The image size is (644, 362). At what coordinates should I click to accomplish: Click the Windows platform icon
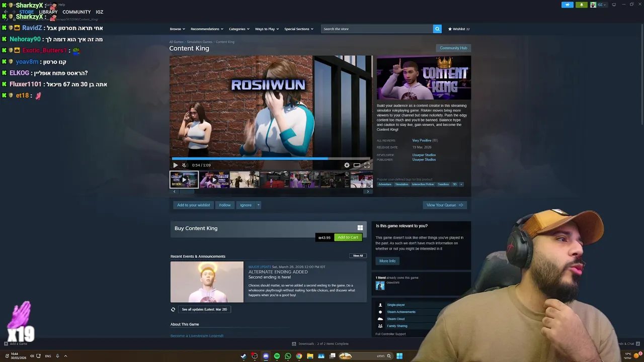(x=360, y=228)
